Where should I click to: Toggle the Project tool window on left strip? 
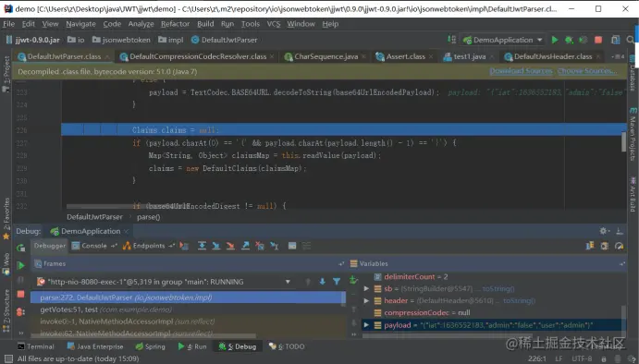6,73
